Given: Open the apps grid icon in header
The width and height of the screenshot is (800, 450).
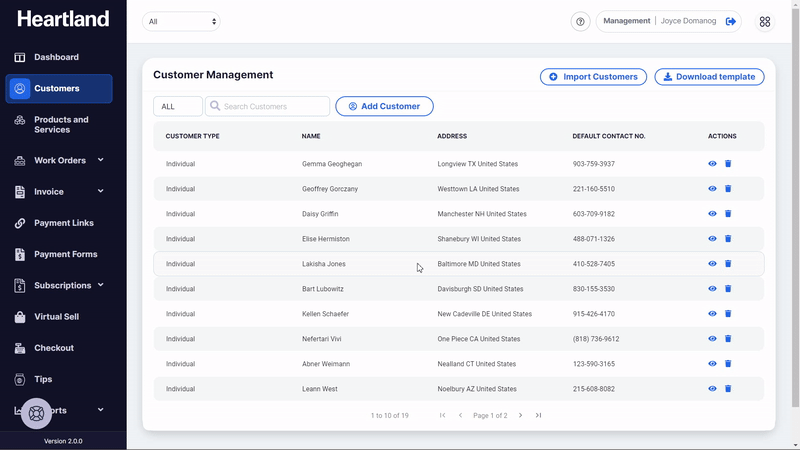Looking at the screenshot, I should click(765, 22).
